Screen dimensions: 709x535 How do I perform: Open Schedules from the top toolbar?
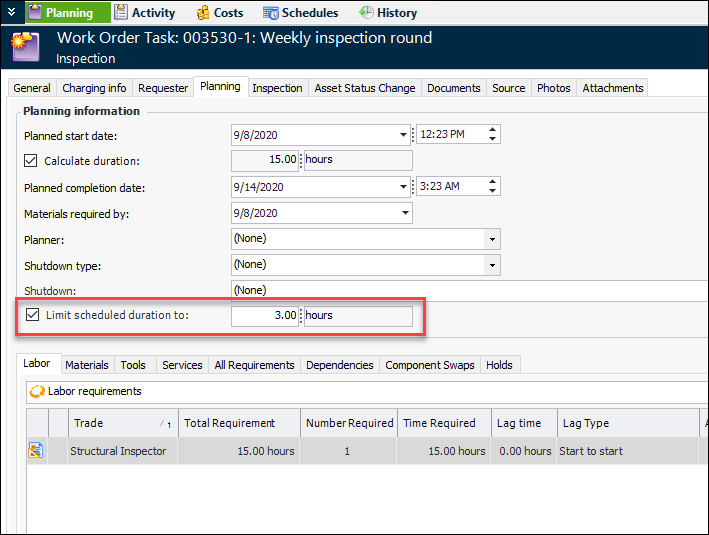coord(271,13)
